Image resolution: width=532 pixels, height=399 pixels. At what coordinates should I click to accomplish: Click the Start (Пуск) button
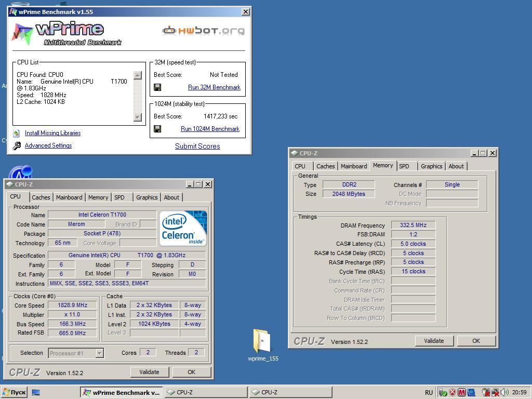point(14,393)
